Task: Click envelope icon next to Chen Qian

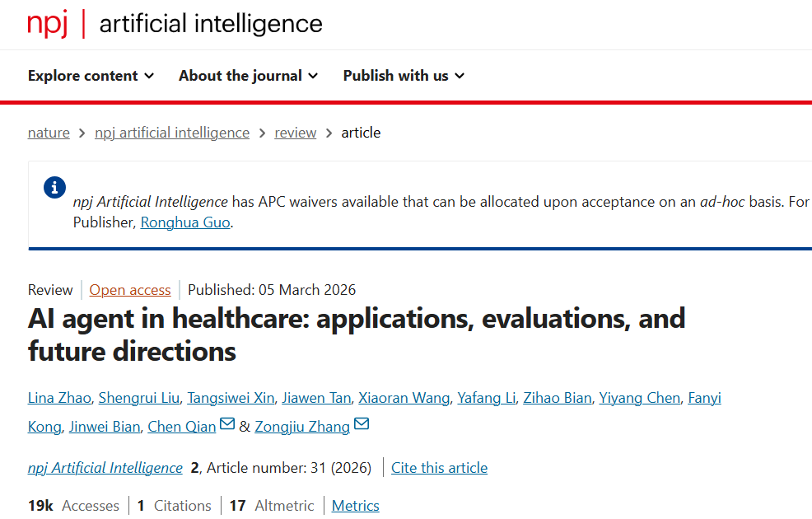Action: (228, 425)
